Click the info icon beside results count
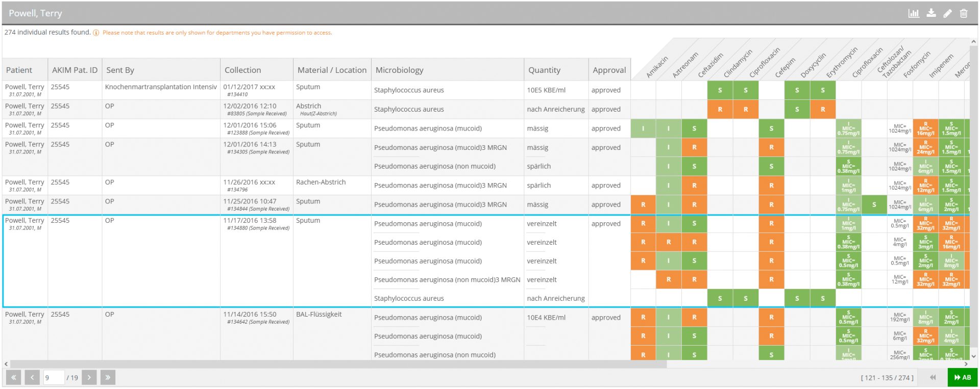The height and width of the screenshot is (389, 980). coord(96,33)
